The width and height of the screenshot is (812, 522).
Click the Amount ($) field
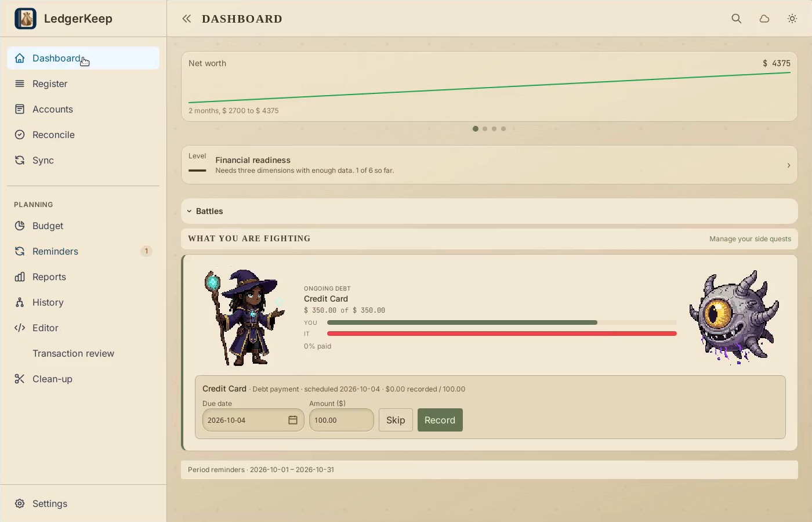(x=342, y=420)
